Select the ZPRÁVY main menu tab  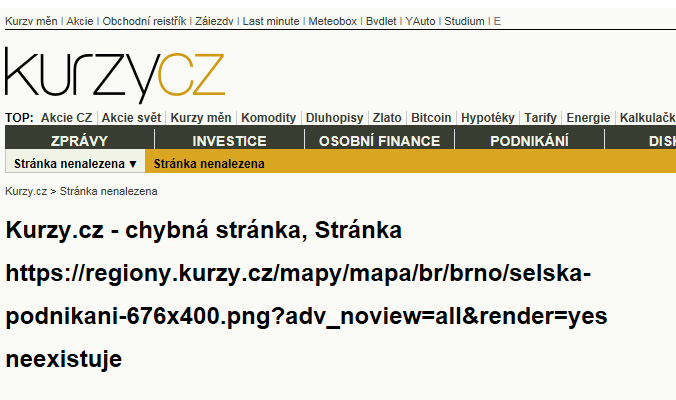click(x=79, y=141)
